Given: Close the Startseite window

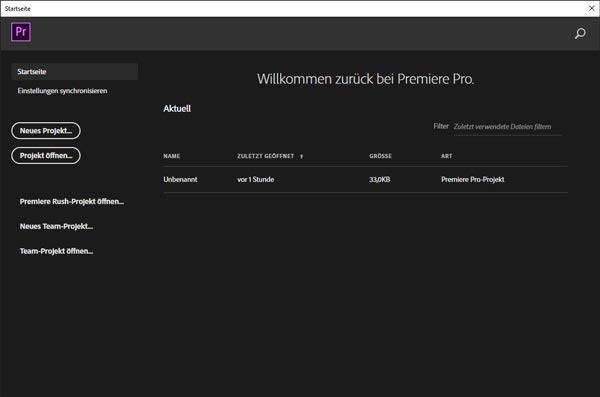Looking at the screenshot, I should coord(591,8).
